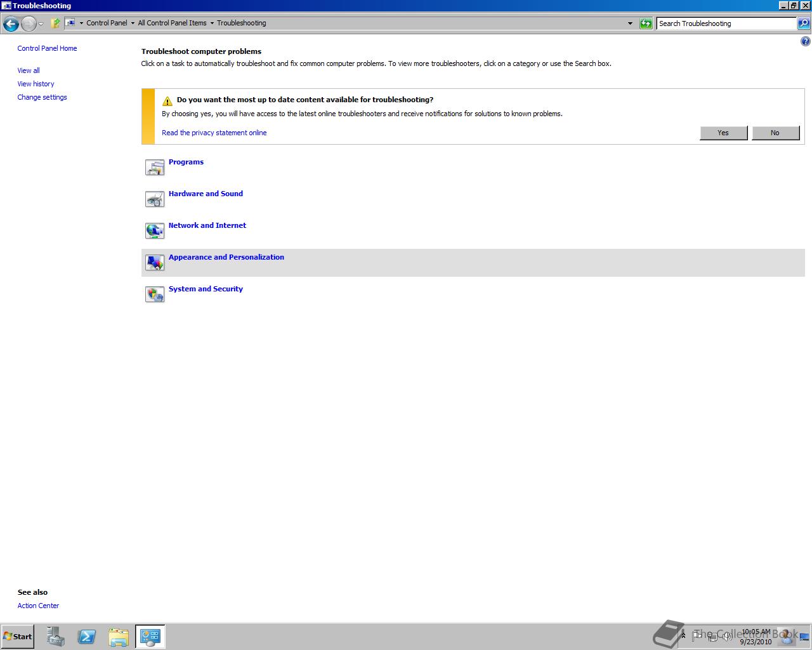Open the Action Center link
The width and height of the screenshot is (812, 650).
(x=38, y=606)
